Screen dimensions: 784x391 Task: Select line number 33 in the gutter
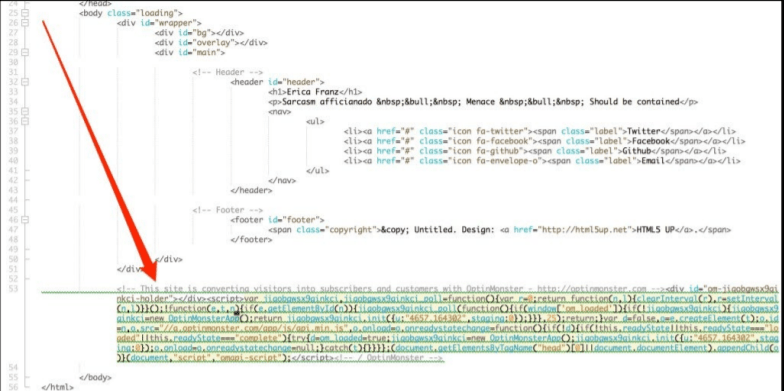pyautogui.click(x=14, y=92)
